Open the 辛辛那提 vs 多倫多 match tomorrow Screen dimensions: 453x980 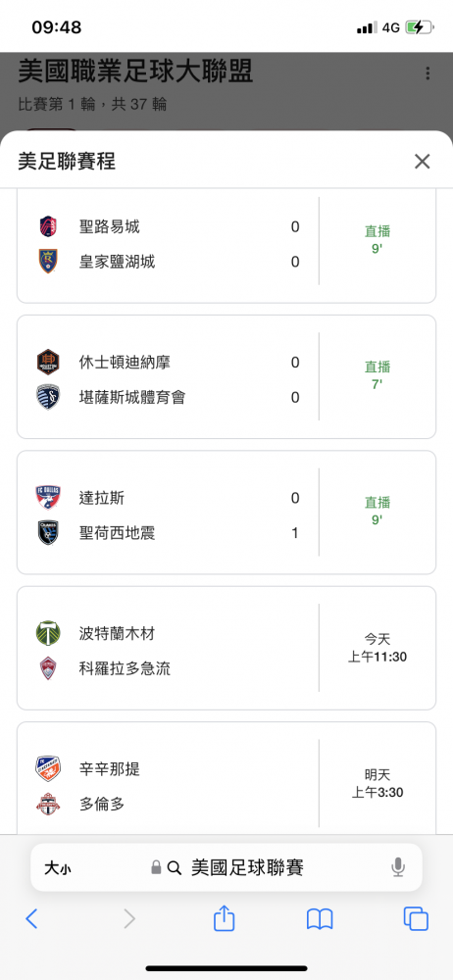(x=226, y=778)
